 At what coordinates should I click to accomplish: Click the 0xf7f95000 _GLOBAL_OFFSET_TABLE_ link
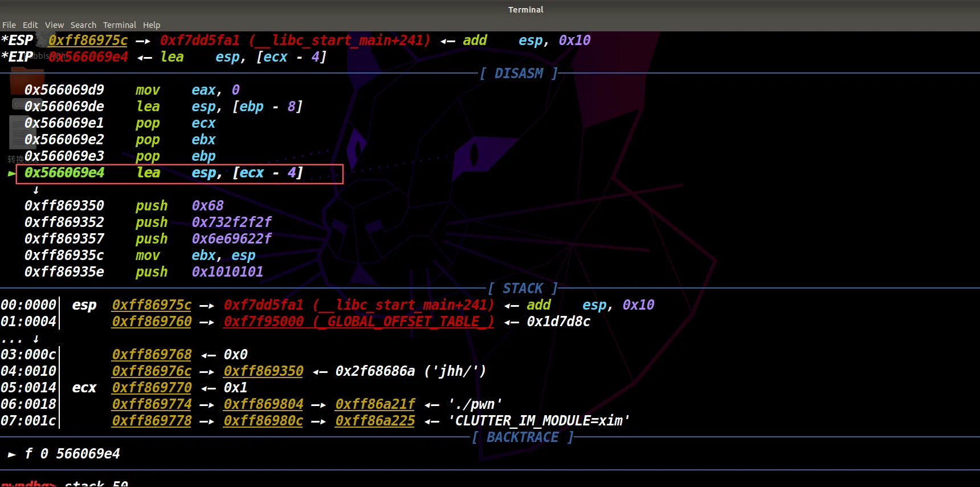tap(358, 322)
